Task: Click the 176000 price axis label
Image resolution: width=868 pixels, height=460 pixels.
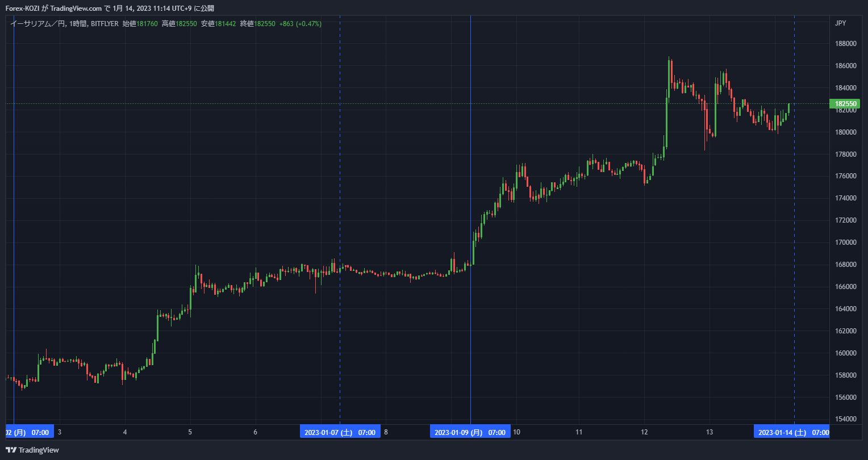Action: click(x=846, y=176)
